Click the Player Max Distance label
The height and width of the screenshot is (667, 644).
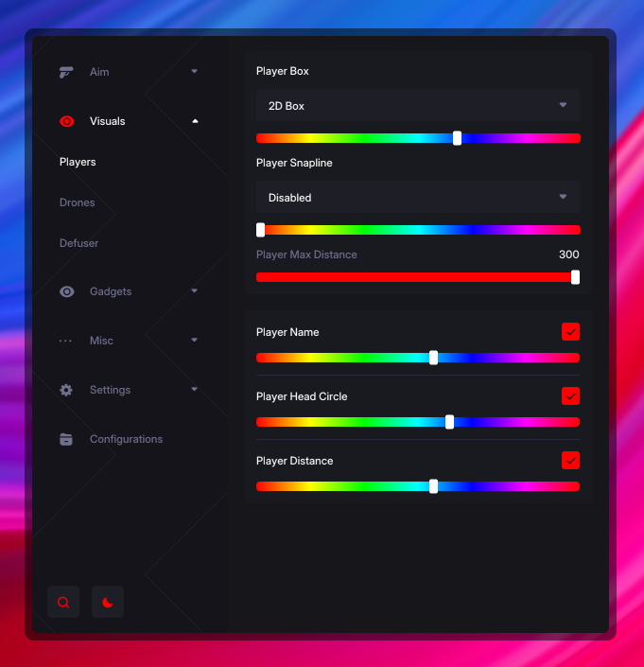[306, 255]
